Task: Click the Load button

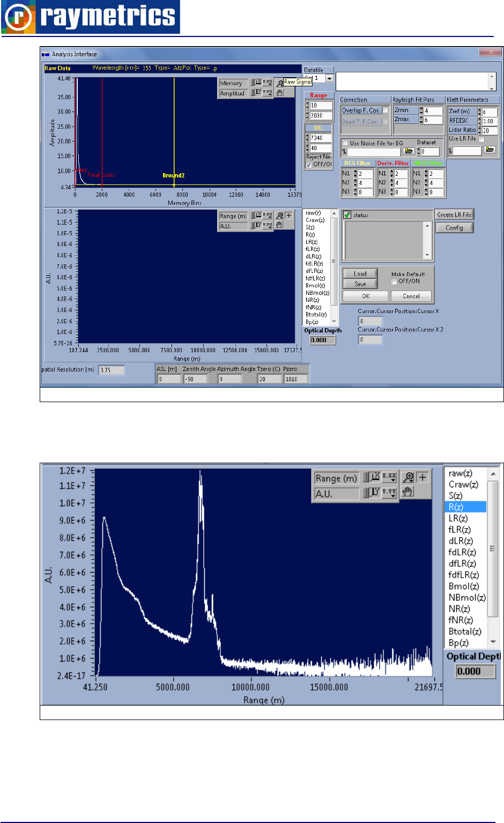Action: [360, 273]
